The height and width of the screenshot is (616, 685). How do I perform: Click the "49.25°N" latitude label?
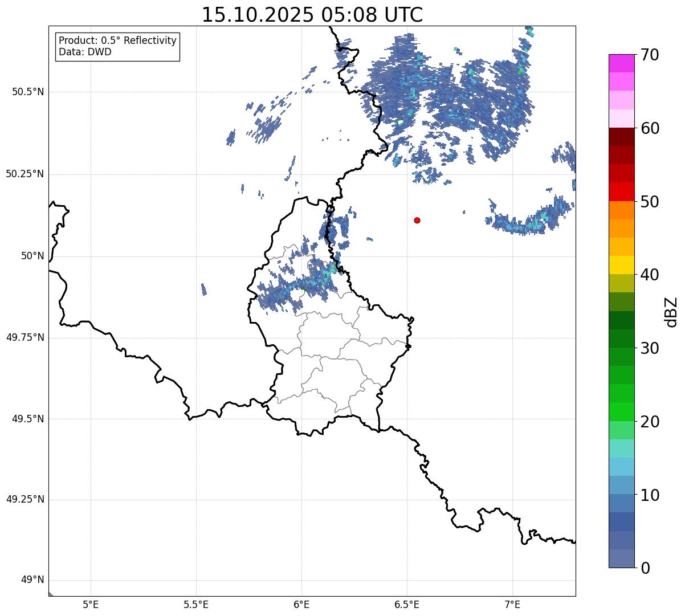pyautogui.click(x=25, y=500)
